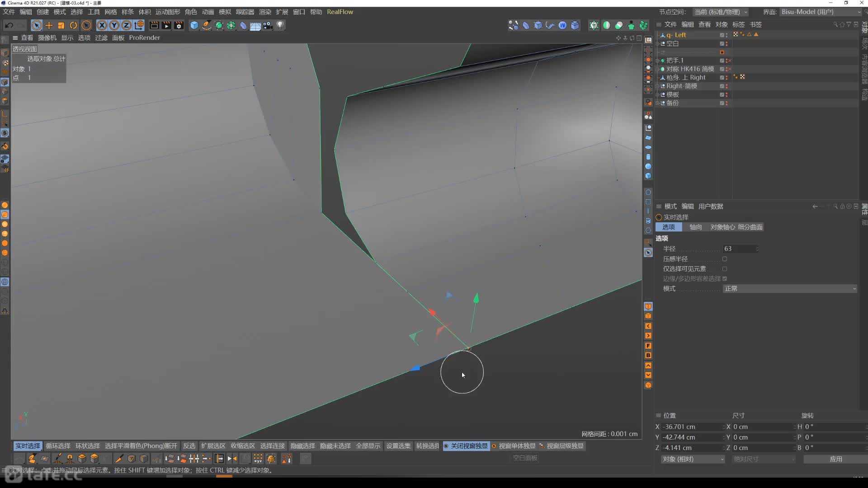868x488 pixels.
Task: Expand the 把手.1 tree node
Action: 658,61
